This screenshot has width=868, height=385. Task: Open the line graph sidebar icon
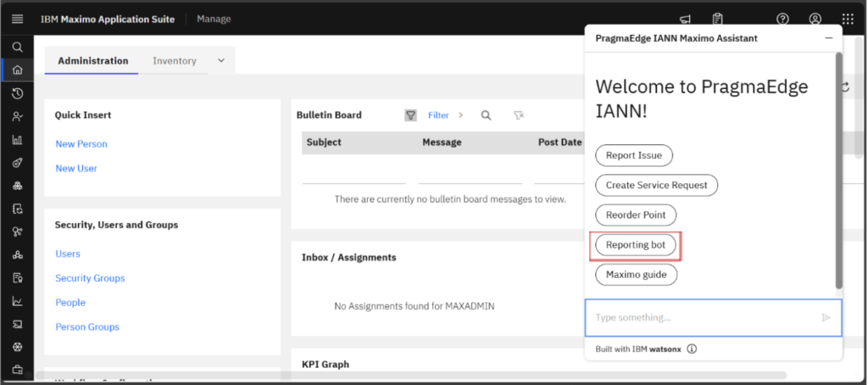pos(17,301)
